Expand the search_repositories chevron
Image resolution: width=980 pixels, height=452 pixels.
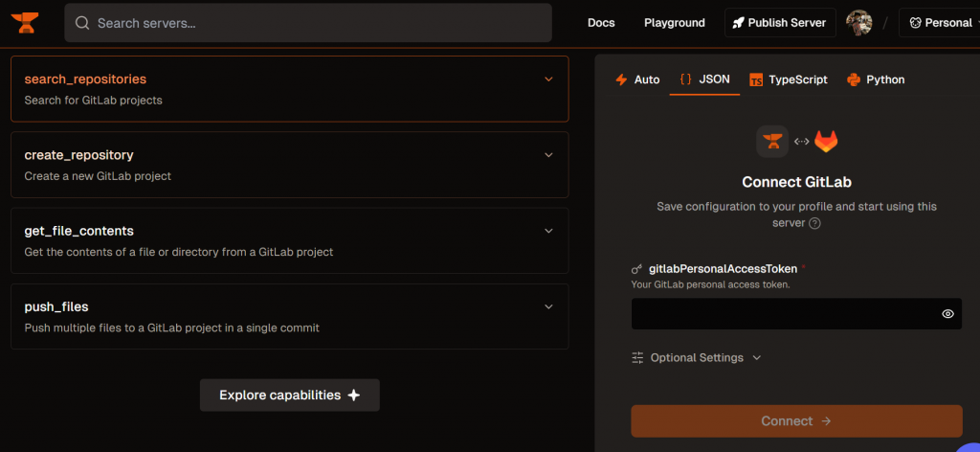point(548,79)
